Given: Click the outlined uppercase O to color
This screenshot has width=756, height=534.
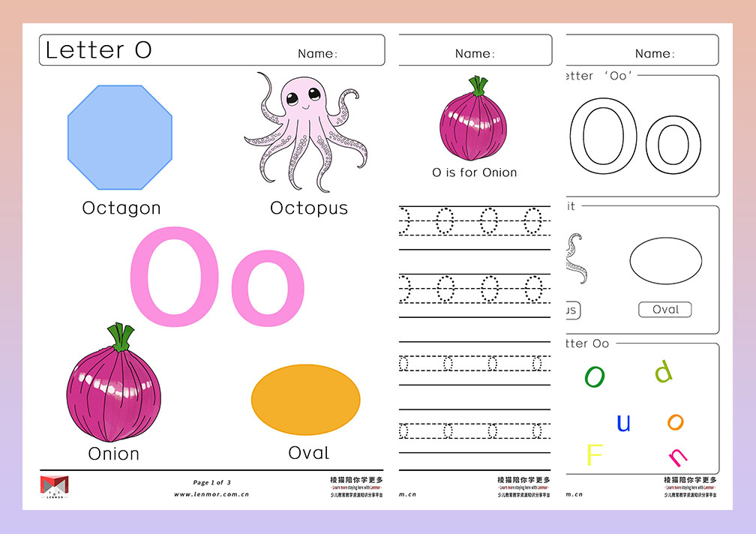Looking at the screenshot, I should tap(603, 136).
